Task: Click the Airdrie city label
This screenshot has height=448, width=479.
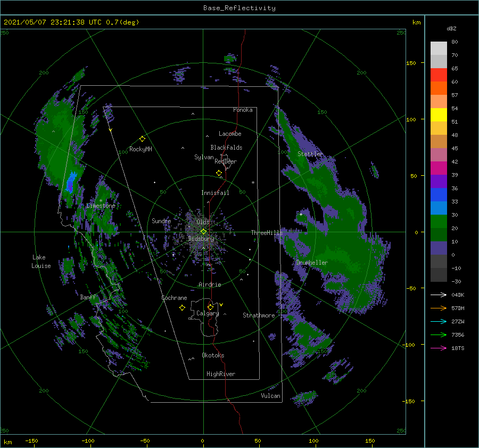Action: click(210, 284)
